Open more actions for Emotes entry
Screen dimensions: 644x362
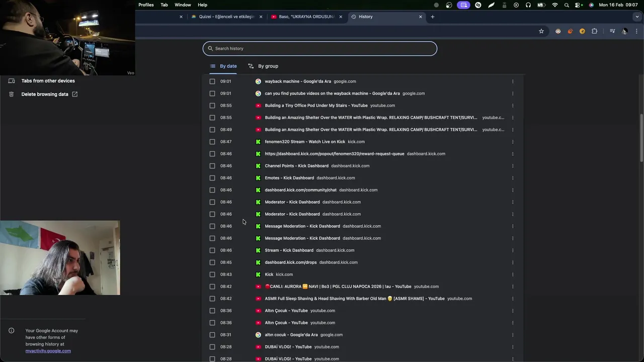click(x=513, y=178)
